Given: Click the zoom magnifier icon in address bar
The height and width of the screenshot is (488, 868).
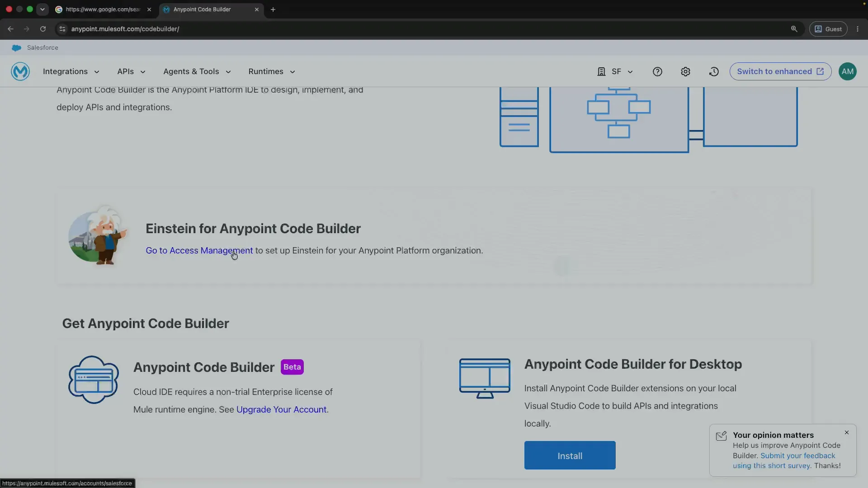Looking at the screenshot, I should [x=794, y=29].
